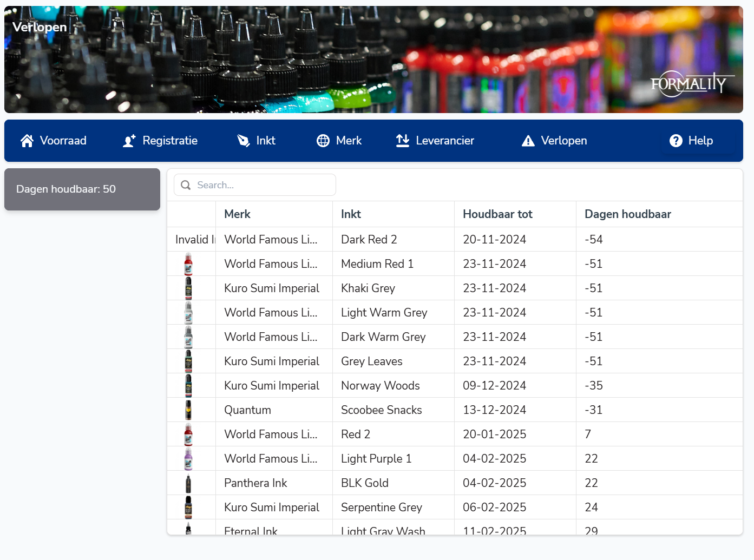Image resolution: width=754 pixels, height=560 pixels.
Task: Open the Registratie menu item
Action: (x=160, y=141)
